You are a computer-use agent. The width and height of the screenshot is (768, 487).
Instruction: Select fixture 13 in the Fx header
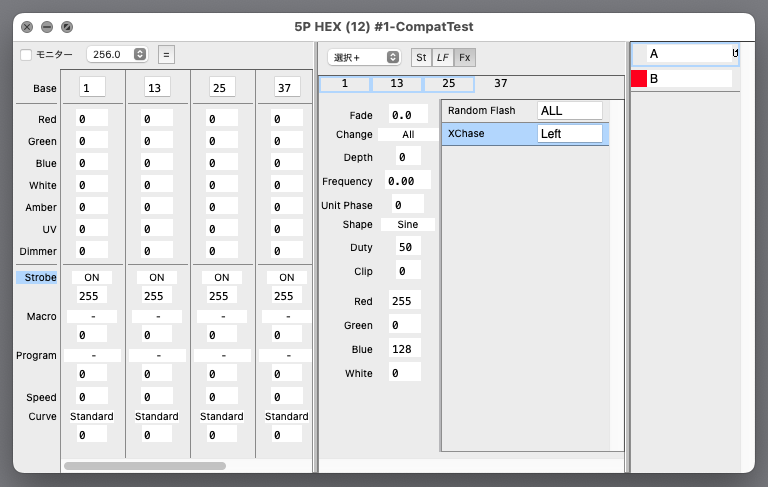(397, 84)
